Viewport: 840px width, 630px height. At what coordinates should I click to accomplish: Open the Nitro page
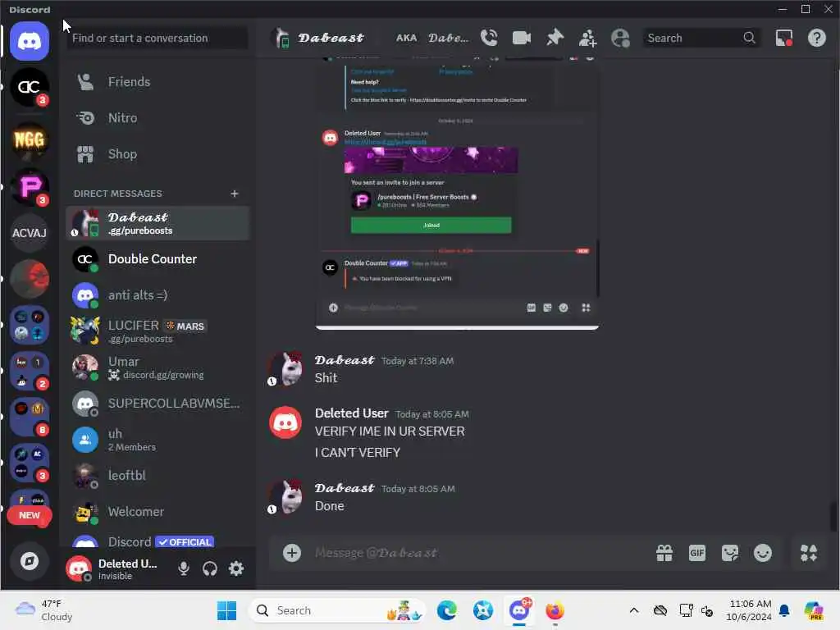[x=157, y=118]
